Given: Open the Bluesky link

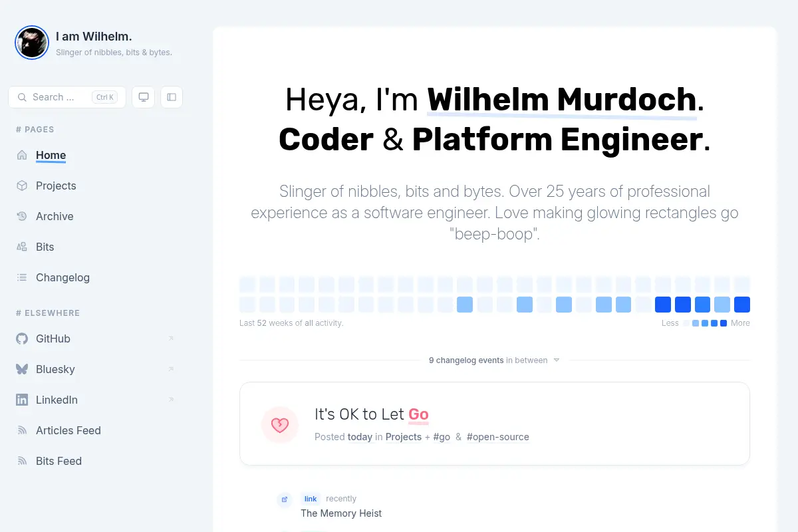Looking at the screenshot, I should pyautogui.click(x=55, y=369).
